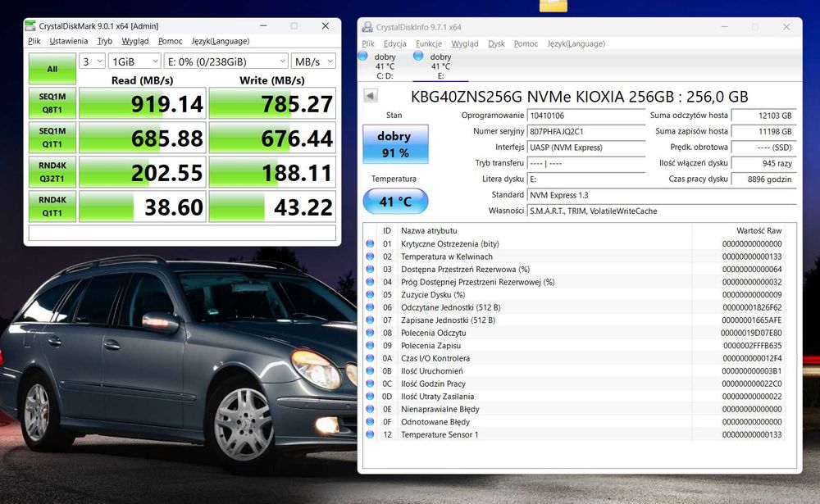The image size is (820, 504).
Task: Open Edycja menu in CrystalDiskInfo
Action: [395, 44]
